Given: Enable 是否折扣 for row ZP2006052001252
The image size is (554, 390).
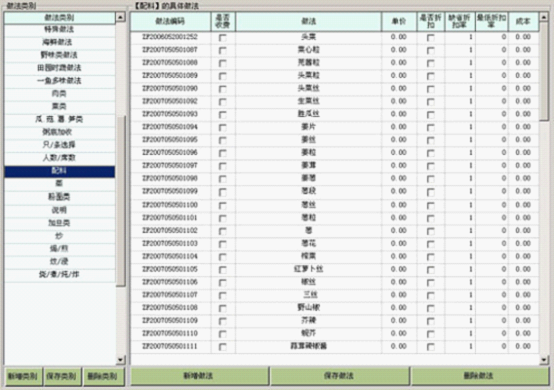Looking at the screenshot, I should tap(430, 38).
